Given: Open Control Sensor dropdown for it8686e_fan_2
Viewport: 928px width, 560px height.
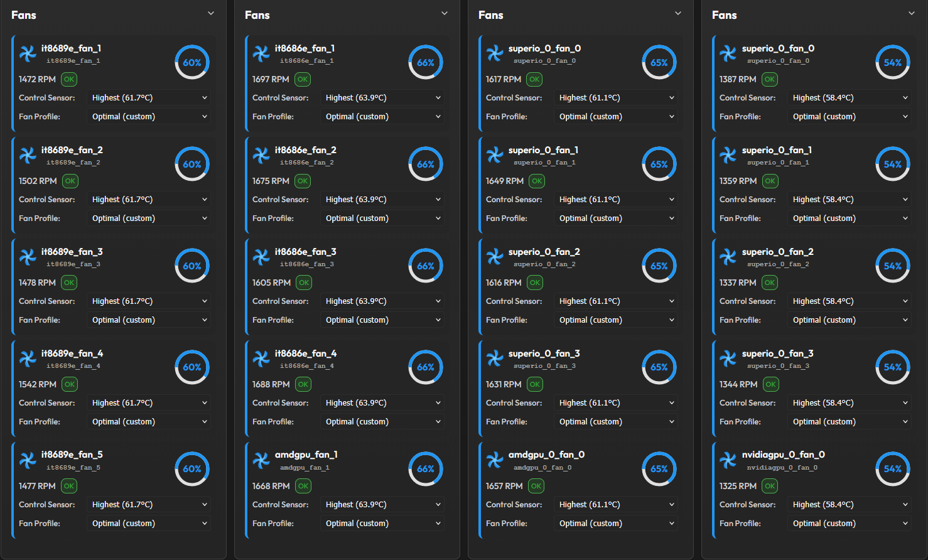Looking at the screenshot, I should pyautogui.click(x=382, y=200).
